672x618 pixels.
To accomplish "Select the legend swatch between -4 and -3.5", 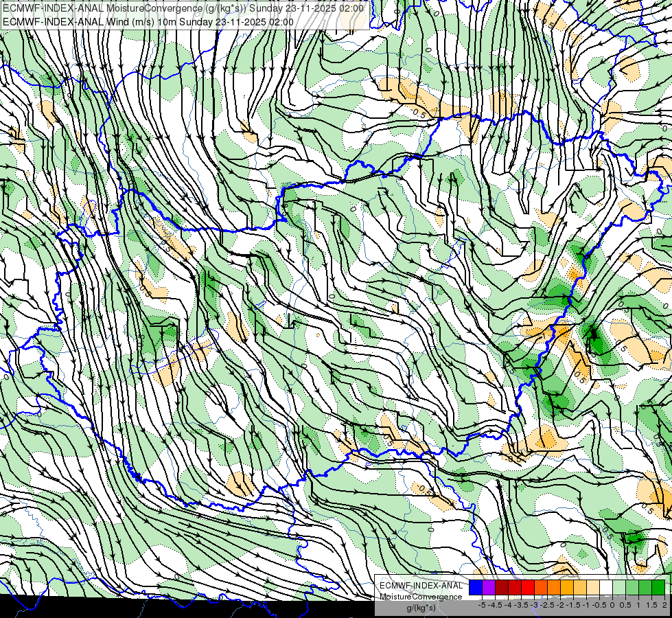I will 515,587.
